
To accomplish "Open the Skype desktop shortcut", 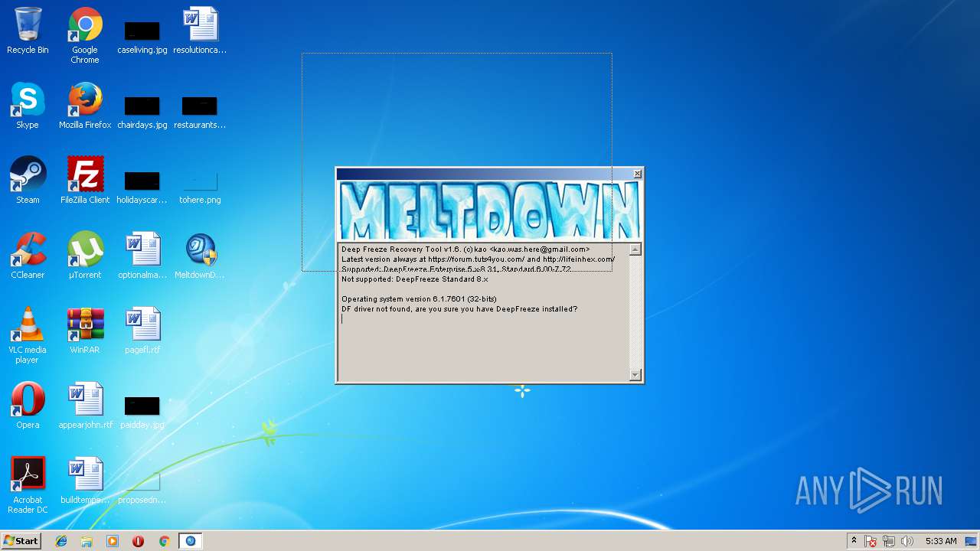I will [28, 106].
